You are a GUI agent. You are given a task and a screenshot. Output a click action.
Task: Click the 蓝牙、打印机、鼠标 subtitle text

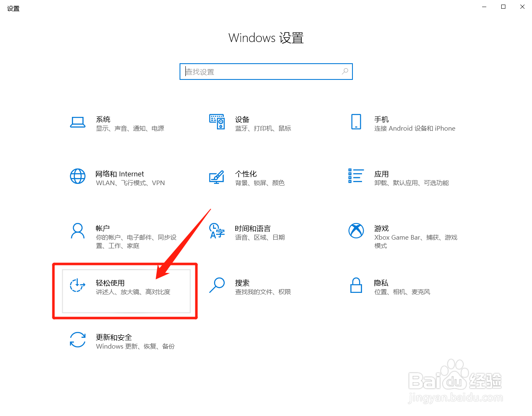pos(263,128)
